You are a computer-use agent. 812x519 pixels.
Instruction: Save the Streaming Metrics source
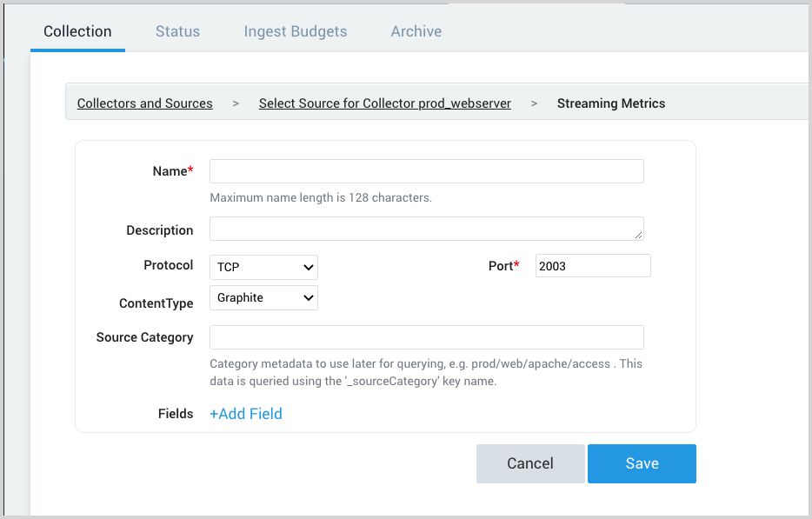coord(642,463)
